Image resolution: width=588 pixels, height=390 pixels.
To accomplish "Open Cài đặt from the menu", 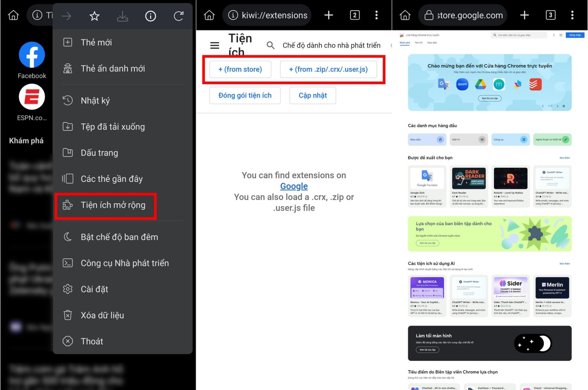I will pyautogui.click(x=123, y=289).
